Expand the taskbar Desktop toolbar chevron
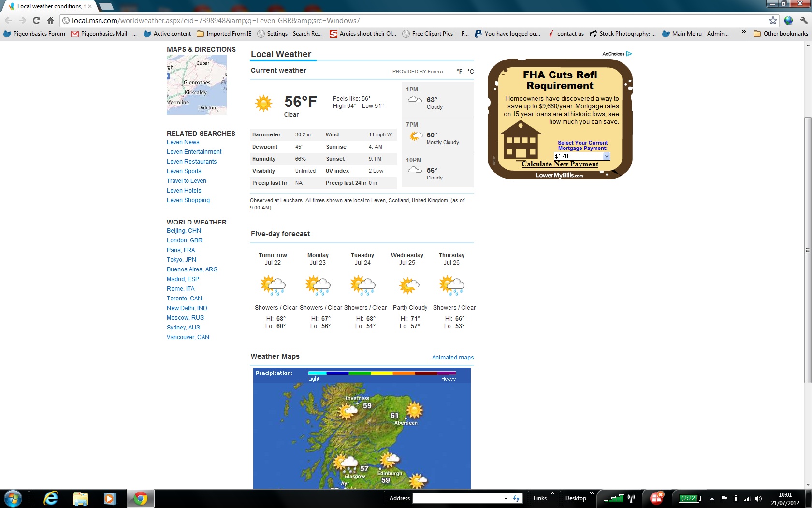The image size is (812, 508). (592, 493)
